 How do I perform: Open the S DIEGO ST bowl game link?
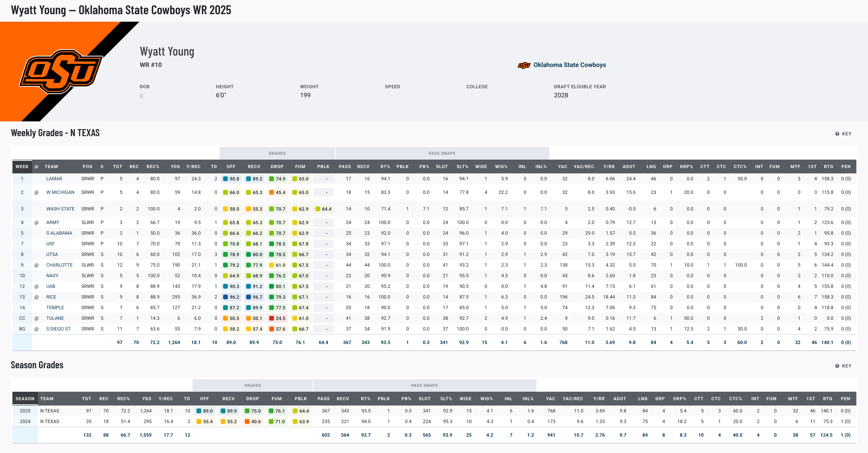coord(58,329)
